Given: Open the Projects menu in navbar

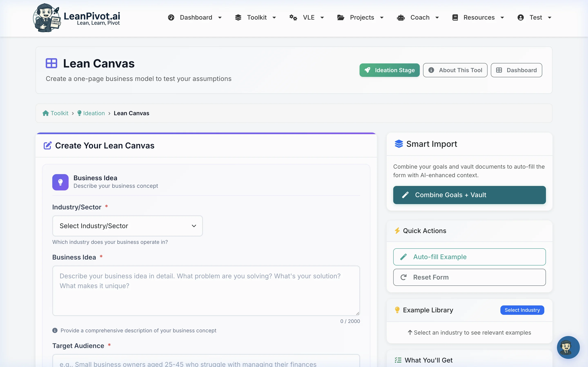Looking at the screenshot, I should [361, 18].
